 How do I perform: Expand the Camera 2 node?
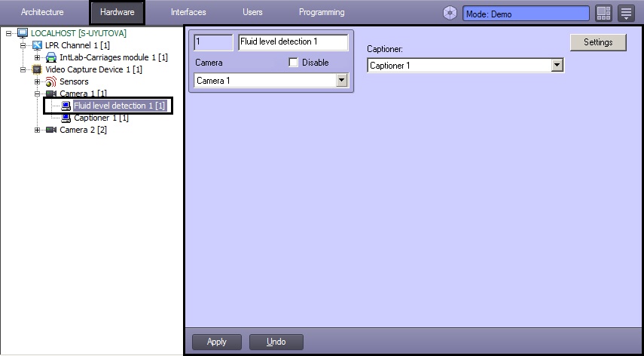[x=38, y=130]
